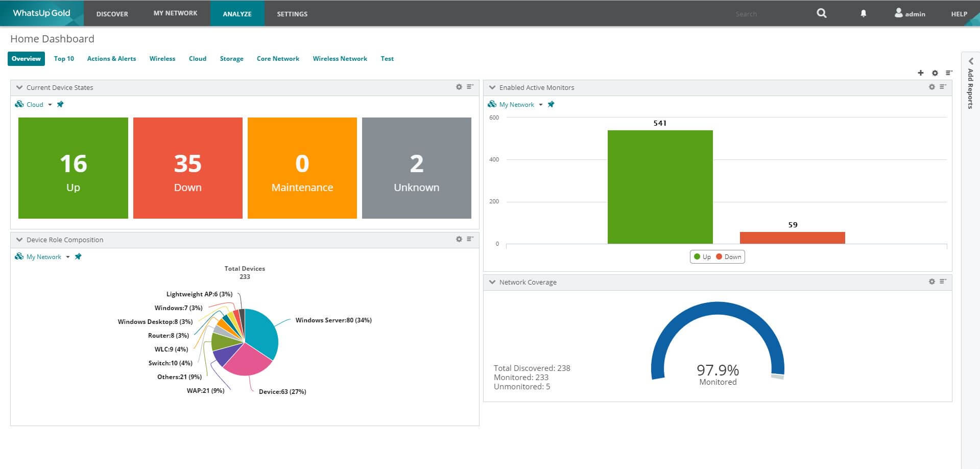Switch to the Wireless Network tab
This screenshot has width=980, height=469.
coord(340,58)
